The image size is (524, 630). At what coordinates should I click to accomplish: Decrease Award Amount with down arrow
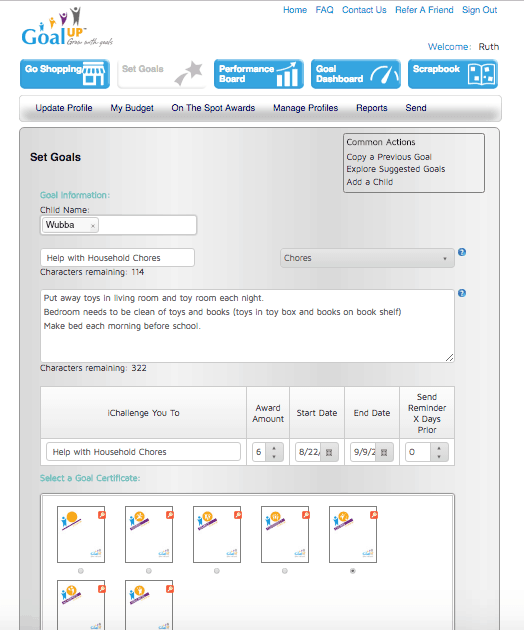tap(274, 457)
